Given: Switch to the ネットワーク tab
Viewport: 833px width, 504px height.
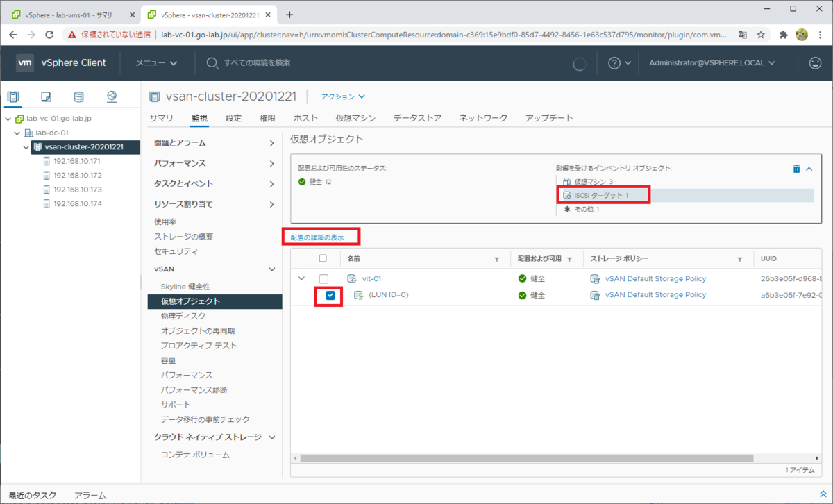Looking at the screenshot, I should (x=483, y=118).
